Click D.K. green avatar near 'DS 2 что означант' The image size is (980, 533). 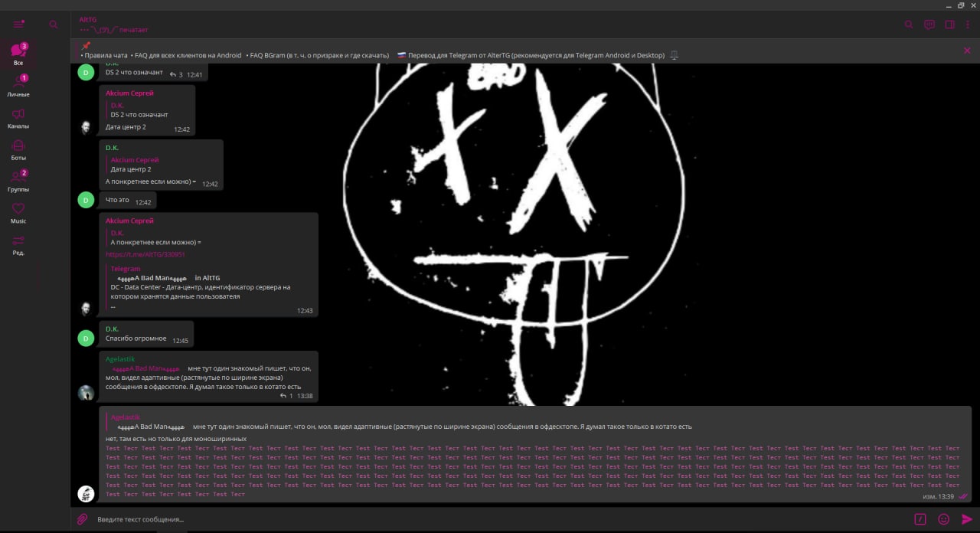pyautogui.click(x=86, y=72)
